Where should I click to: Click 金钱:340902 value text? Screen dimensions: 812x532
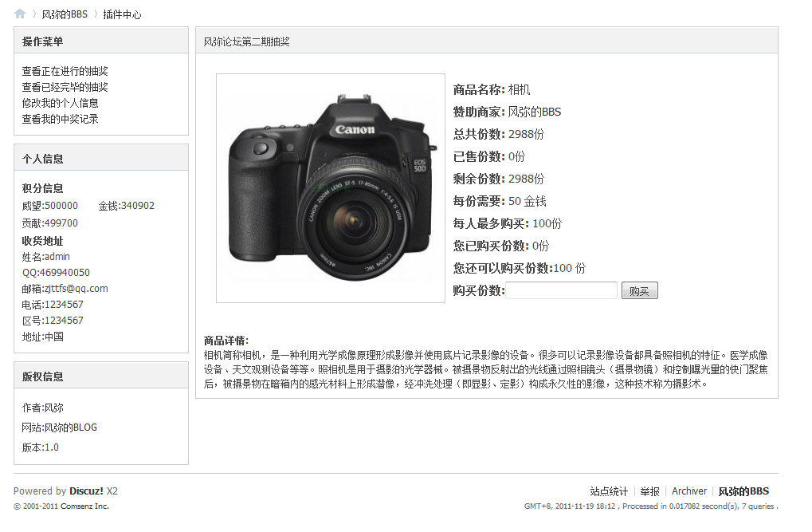pos(127,206)
